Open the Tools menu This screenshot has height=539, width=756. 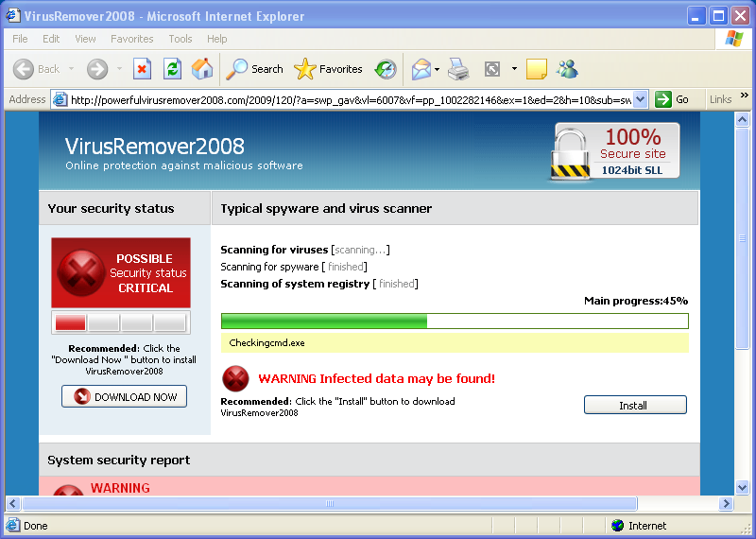pos(180,39)
